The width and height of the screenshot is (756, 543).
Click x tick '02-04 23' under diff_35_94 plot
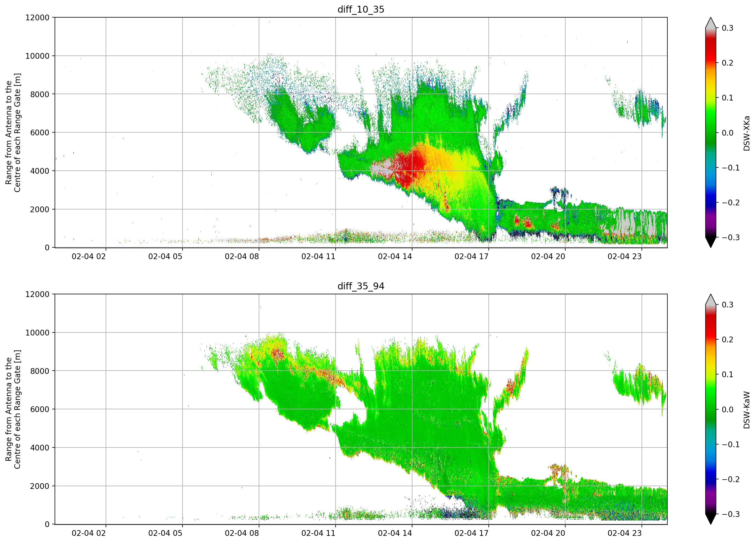(x=625, y=533)
